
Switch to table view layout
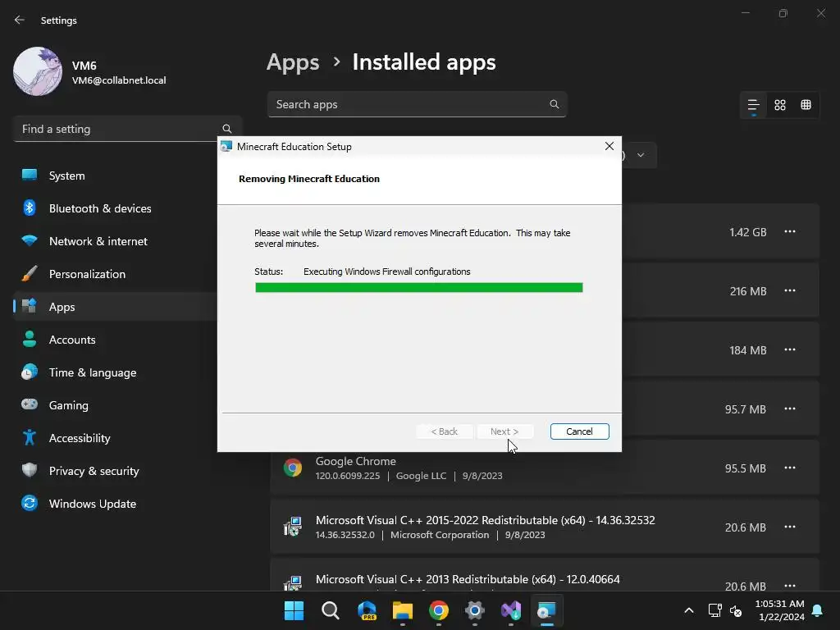[x=806, y=105]
